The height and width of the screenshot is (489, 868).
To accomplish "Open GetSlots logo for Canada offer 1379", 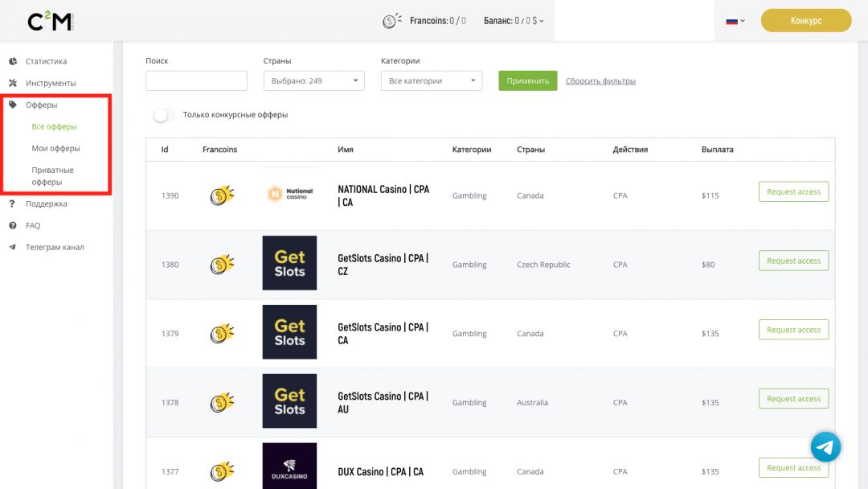I will click(x=289, y=332).
